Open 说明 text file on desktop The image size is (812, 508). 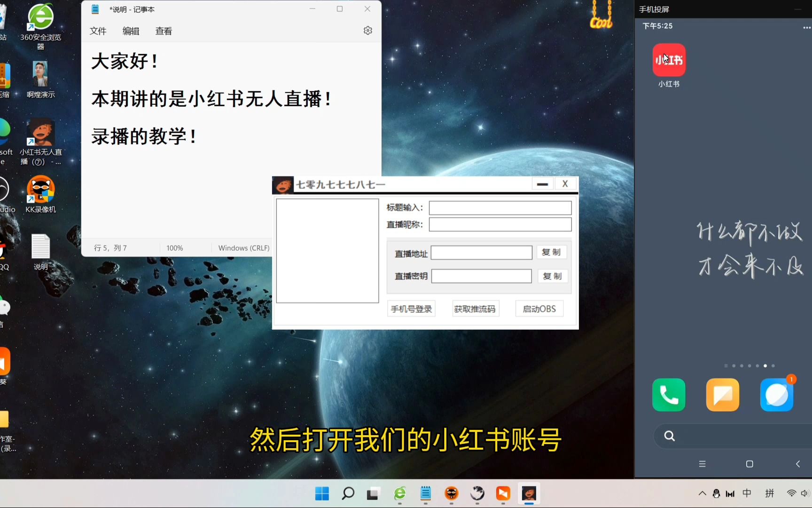[x=41, y=252]
